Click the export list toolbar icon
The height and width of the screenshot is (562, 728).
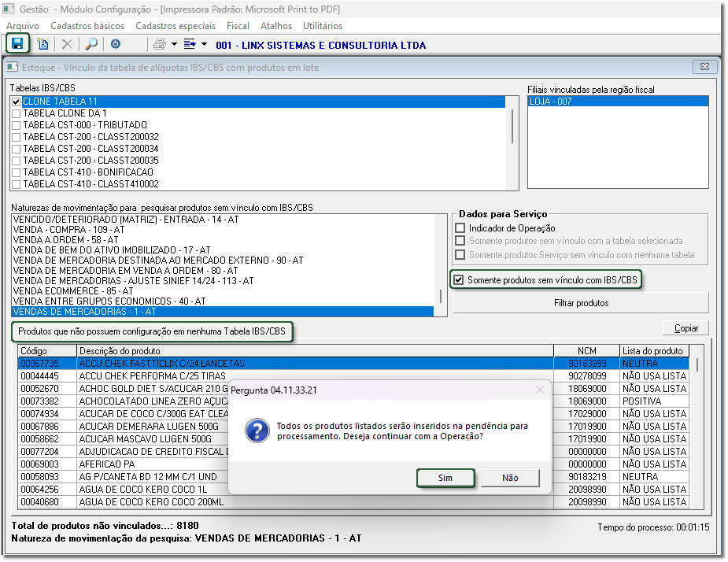click(190, 44)
